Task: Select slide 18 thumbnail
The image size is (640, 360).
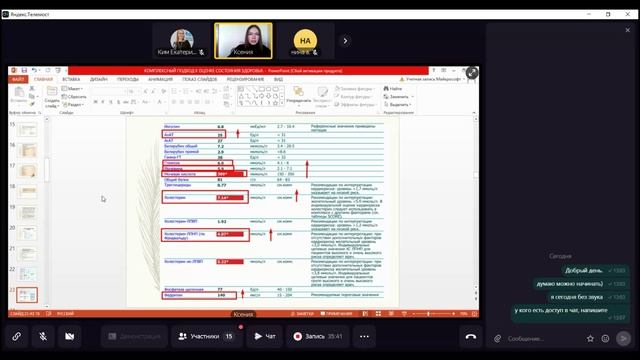Action: click(x=27, y=192)
